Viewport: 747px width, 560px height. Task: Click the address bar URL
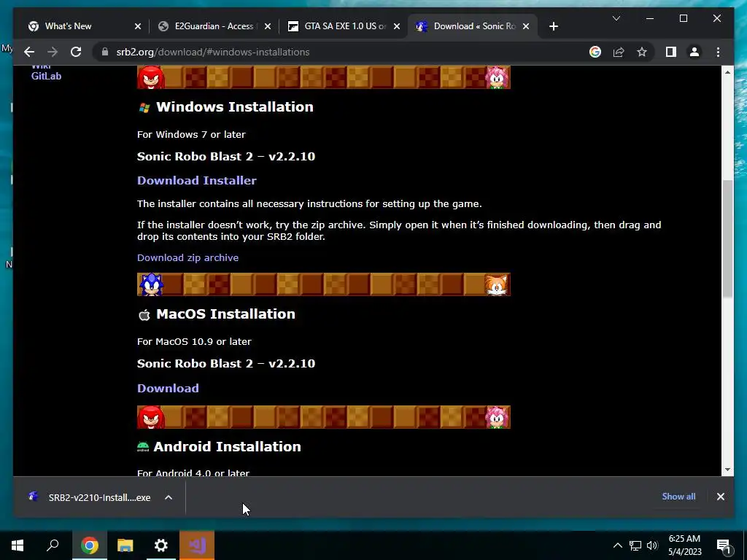pos(213,52)
